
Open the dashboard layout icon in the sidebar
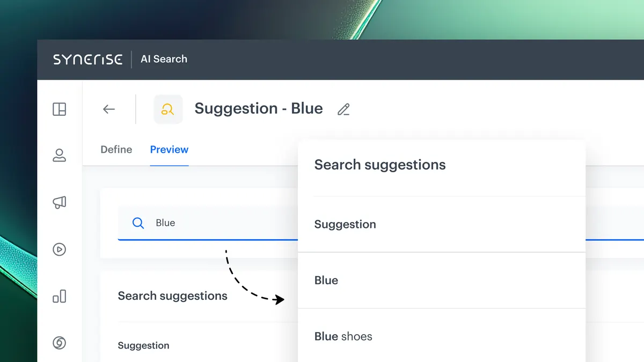click(x=60, y=109)
